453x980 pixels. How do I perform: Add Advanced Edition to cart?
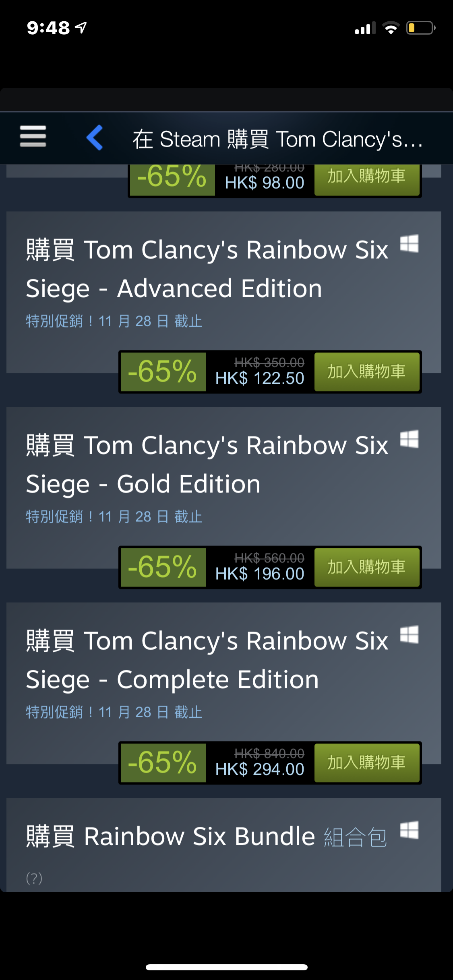(366, 372)
